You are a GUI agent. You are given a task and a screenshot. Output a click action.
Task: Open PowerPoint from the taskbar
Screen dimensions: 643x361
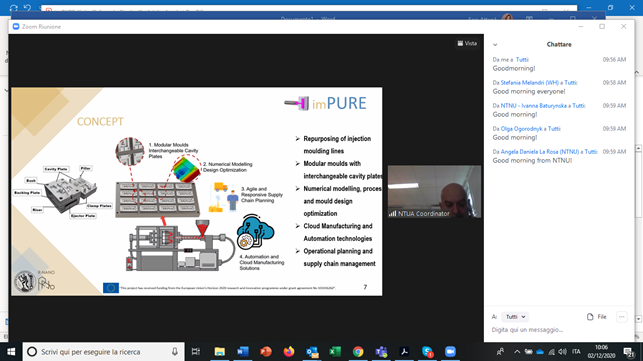[266, 352]
